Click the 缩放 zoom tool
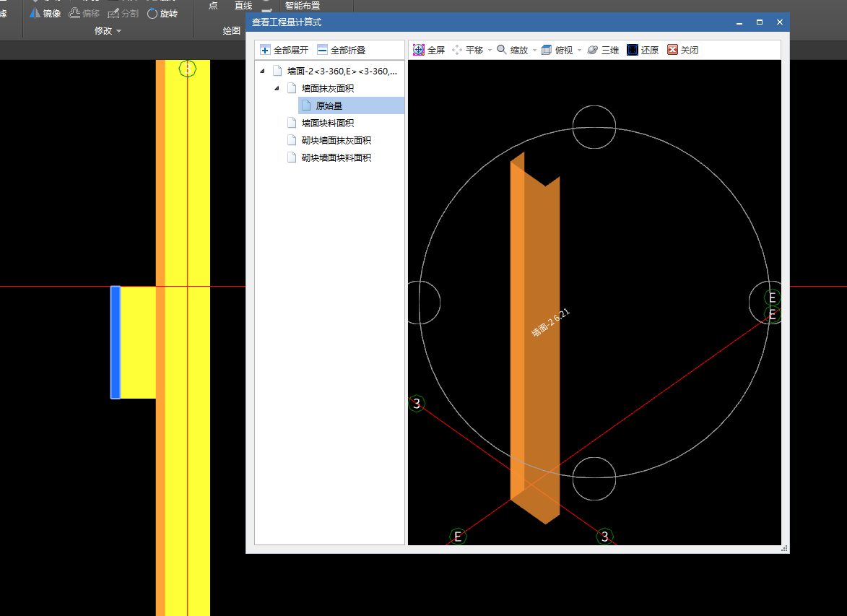The width and height of the screenshot is (847, 616). [512, 51]
